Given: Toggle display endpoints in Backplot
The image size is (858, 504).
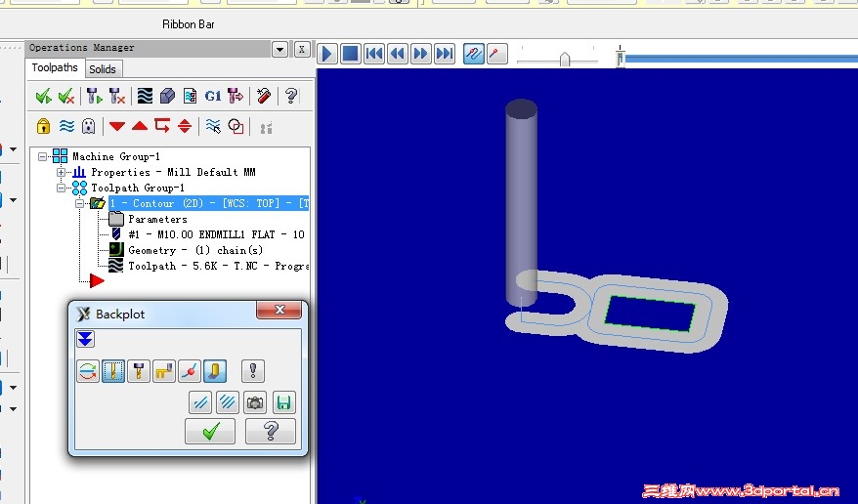Looking at the screenshot, I should tap(190, 372).
